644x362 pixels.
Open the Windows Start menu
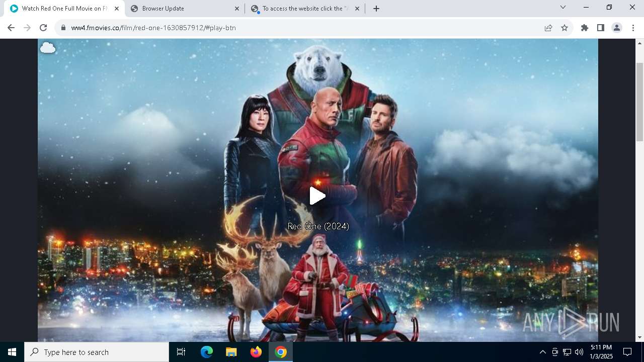coord(12,352)
